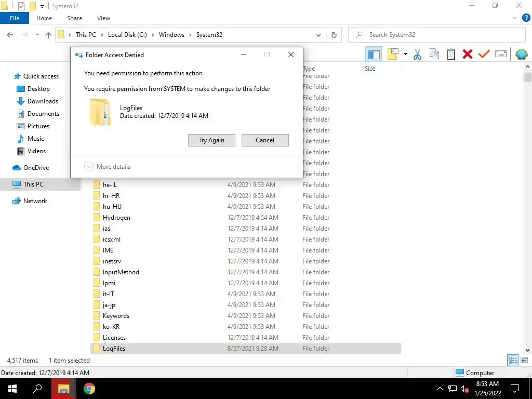This screenshot has width=532, height=399.
Task: Open the address bar history dropdown
Action: (318, 35)
